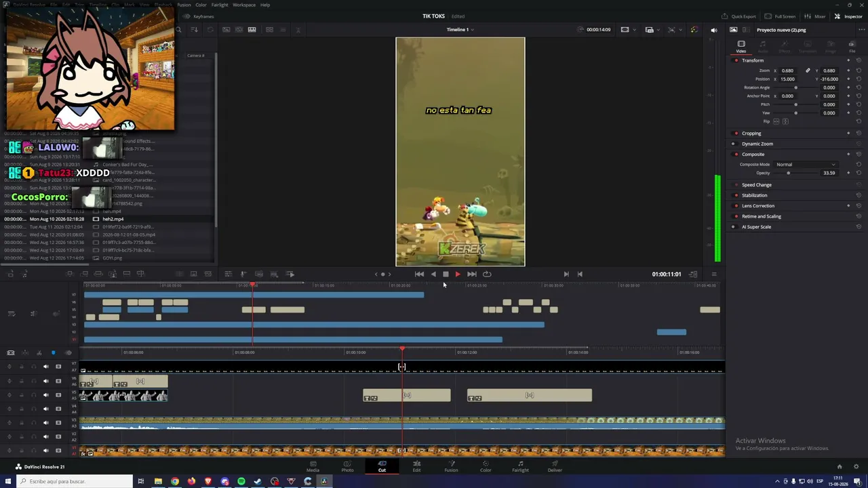
Task: Reset the Transform section
Action: [x=859, y=60]
